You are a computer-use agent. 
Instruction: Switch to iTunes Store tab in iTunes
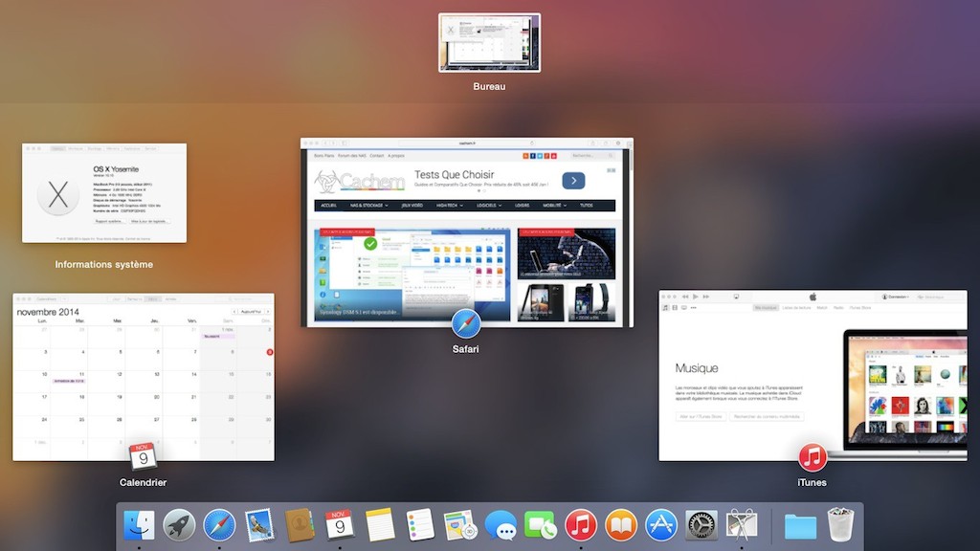[860, 308]
